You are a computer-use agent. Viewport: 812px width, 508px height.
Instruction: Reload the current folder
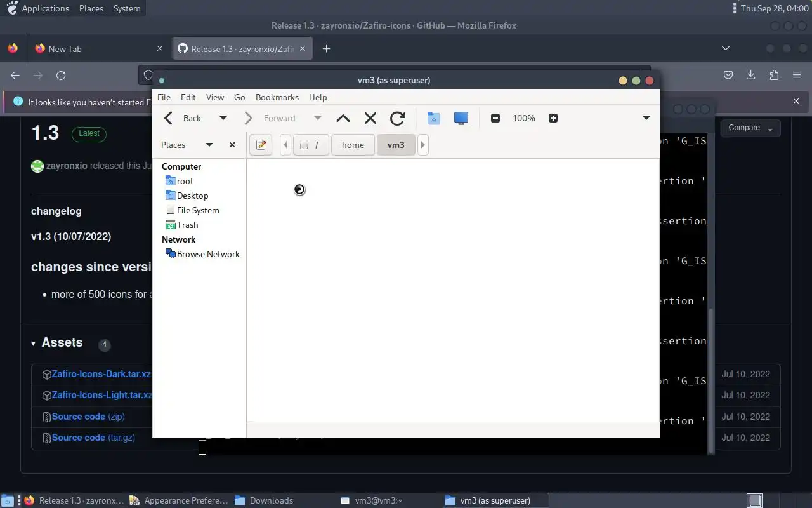(398, 118)
